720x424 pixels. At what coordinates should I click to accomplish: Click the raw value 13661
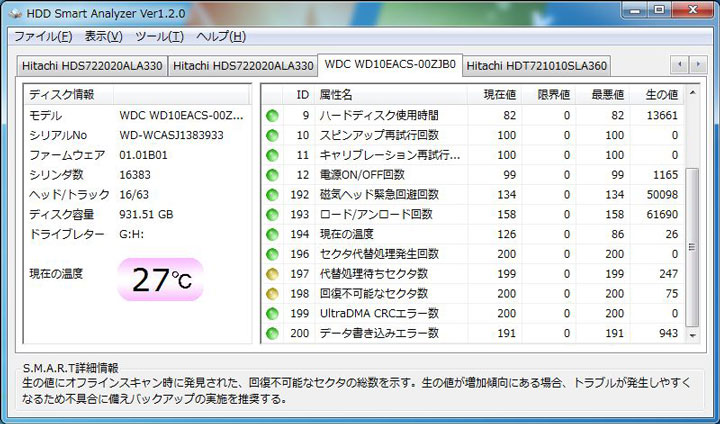[x=662, y=115]
